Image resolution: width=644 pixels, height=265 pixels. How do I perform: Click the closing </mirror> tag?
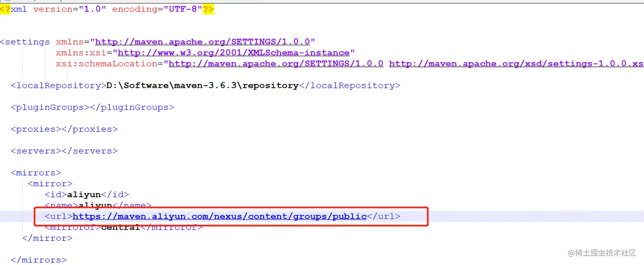click(47, 239)
